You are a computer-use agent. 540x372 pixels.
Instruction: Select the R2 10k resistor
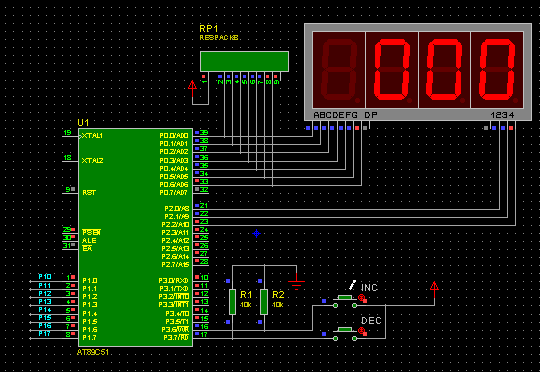pyautogui.click(x=264, y=302)
